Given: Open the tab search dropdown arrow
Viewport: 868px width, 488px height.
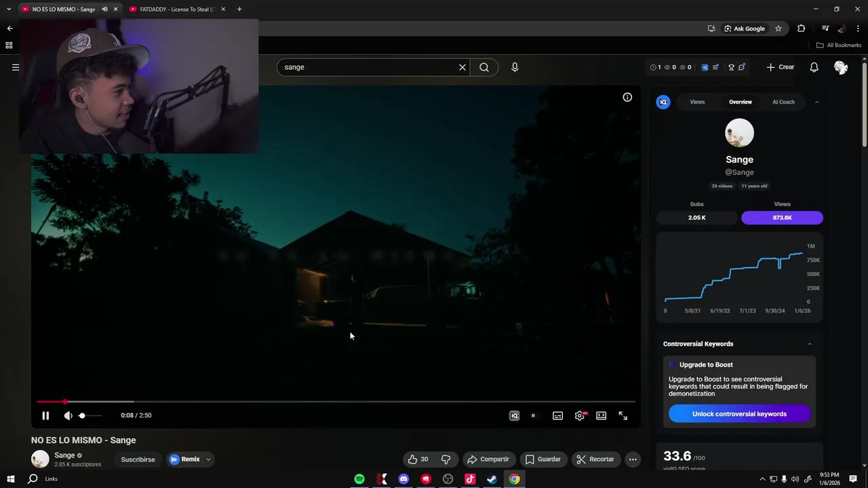Looking at the screenshot, I should 9,9.
